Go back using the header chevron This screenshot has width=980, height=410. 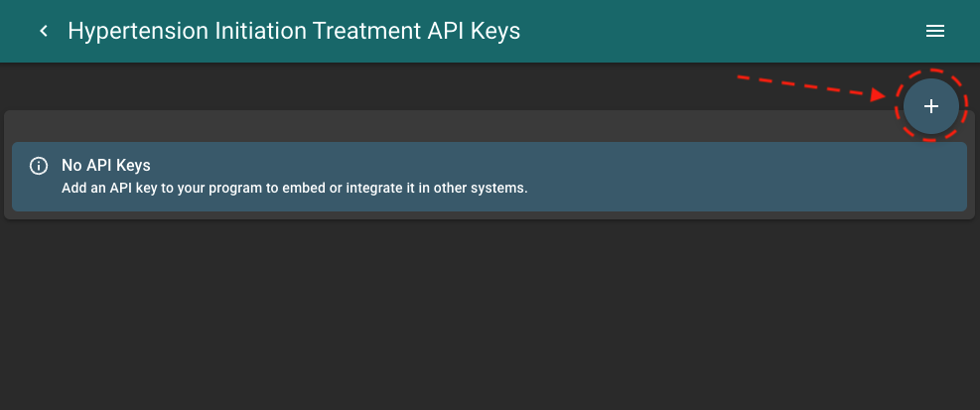pyautogui.click(x=44, y=32)
